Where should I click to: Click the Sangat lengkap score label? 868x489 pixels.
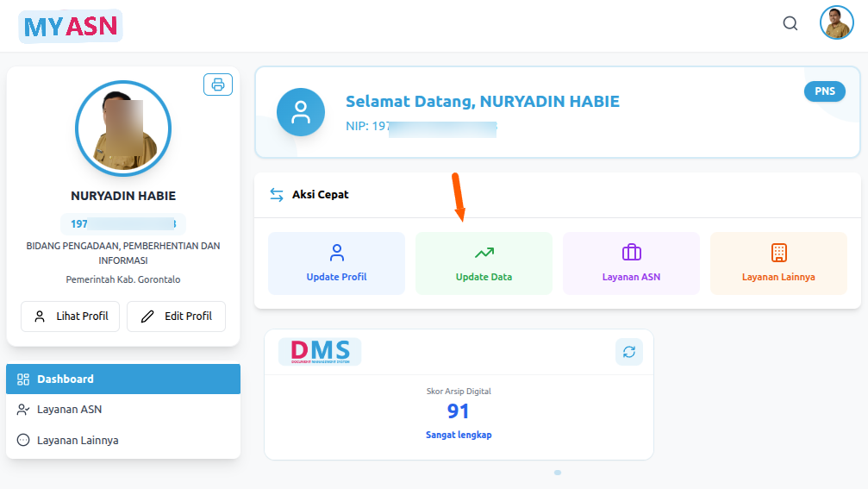click(x=459, y=436)
